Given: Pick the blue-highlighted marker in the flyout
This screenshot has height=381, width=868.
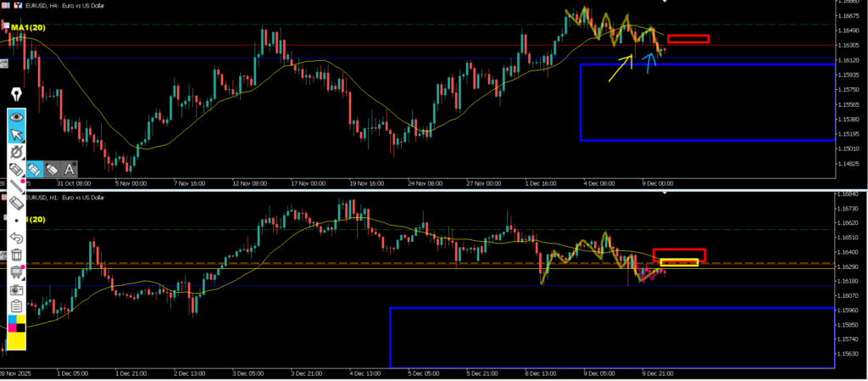Looking at the screenshot, I should (34, 169).
